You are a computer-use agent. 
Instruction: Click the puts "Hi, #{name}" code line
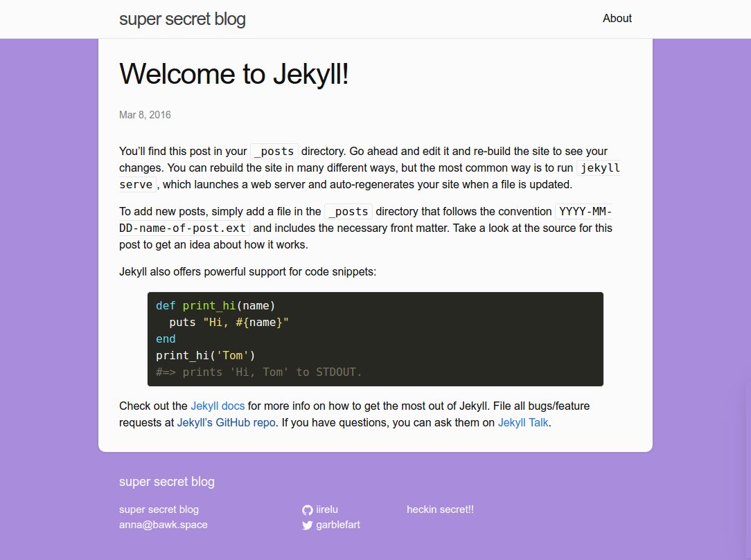tap(229, 323)
